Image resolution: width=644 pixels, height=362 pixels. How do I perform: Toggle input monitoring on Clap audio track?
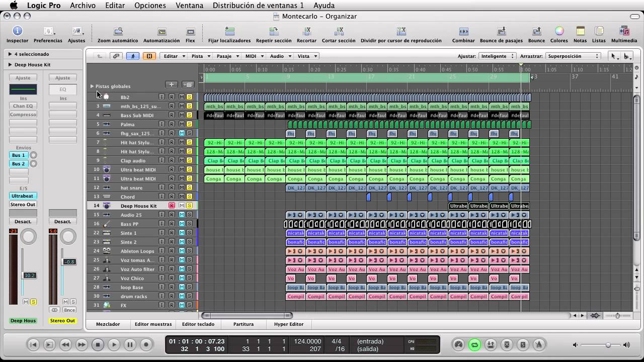tap(162, 160)
